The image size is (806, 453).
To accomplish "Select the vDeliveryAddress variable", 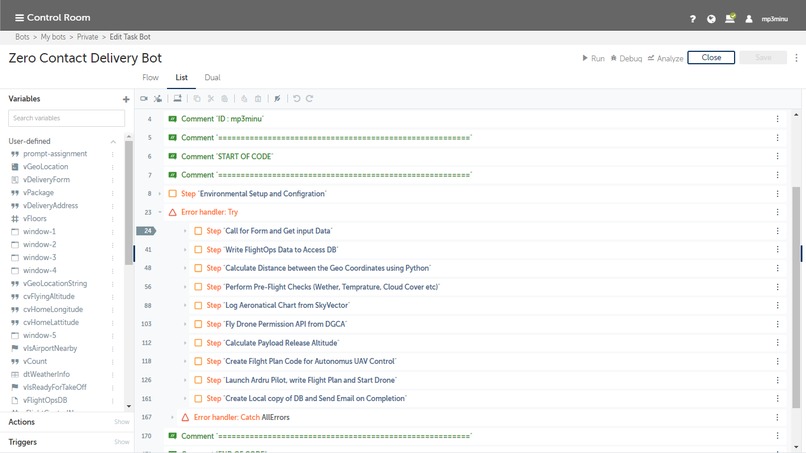I will pyautogui.click(x=50, y=206).
